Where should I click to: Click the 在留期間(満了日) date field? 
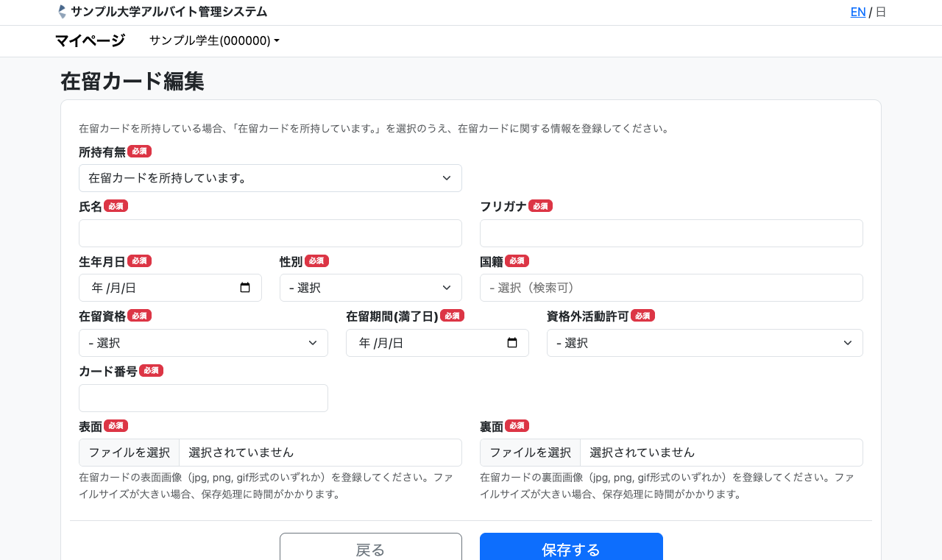[x=437, y=343]
